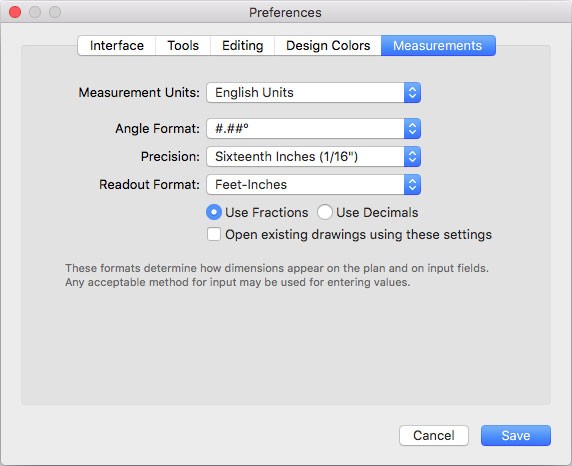Open the Precision dropdown menu

pos(313,157)
